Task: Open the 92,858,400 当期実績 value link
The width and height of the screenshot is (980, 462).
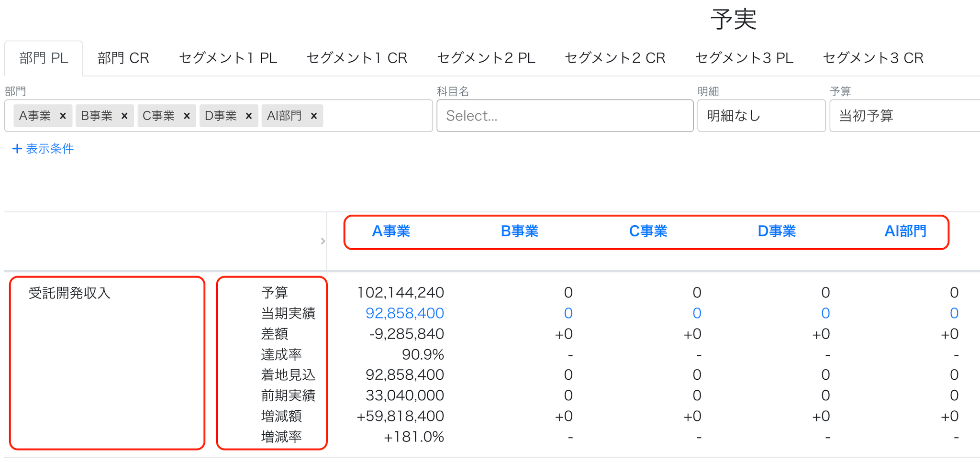Action: tap(405, 313)
